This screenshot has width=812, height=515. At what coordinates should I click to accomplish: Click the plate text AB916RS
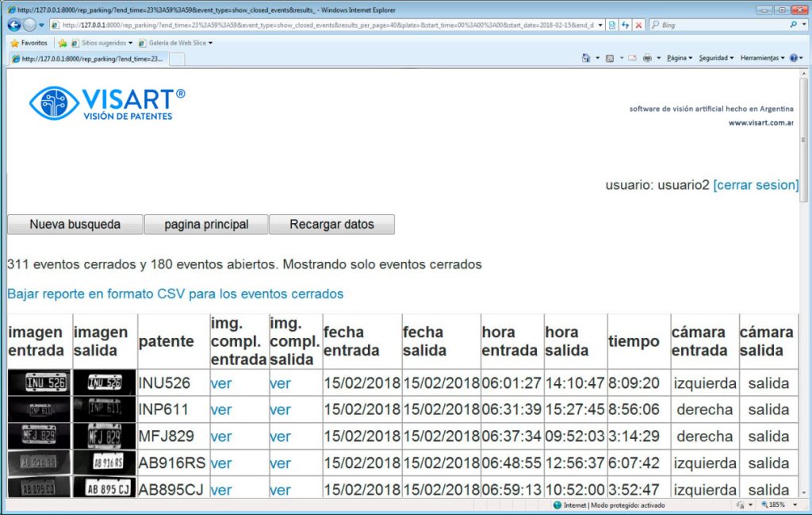(172, 463)
